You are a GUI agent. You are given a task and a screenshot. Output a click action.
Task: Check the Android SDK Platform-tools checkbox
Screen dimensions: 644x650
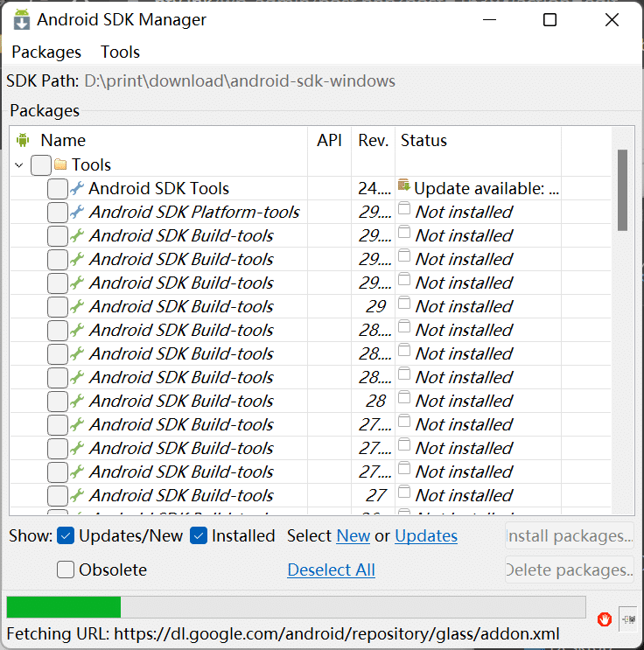(x=58, y=213)
